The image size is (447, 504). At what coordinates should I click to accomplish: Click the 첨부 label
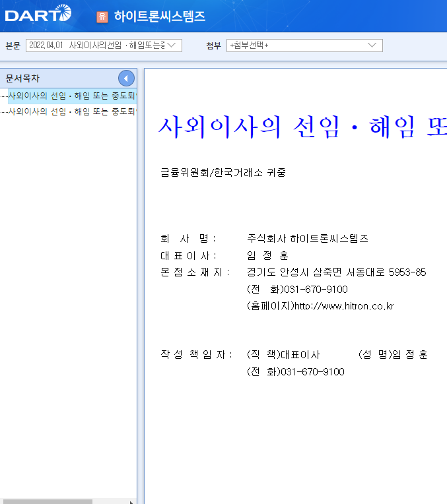(x=214, y=46)
